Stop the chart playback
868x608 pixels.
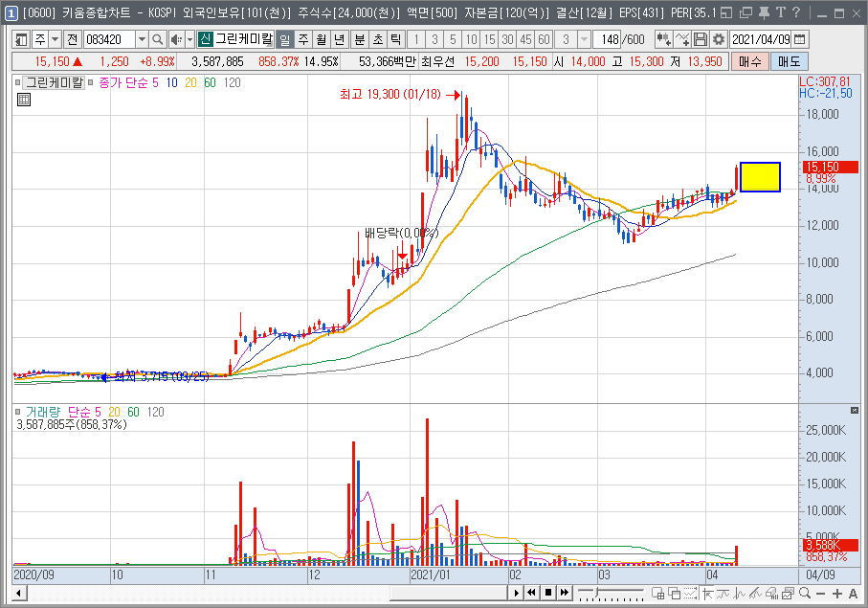point(548,593)
